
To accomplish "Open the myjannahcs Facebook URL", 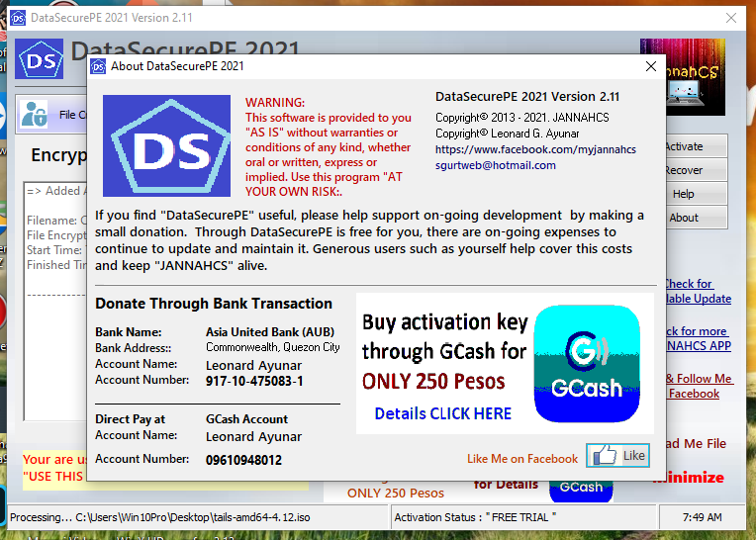I will 535,149.
